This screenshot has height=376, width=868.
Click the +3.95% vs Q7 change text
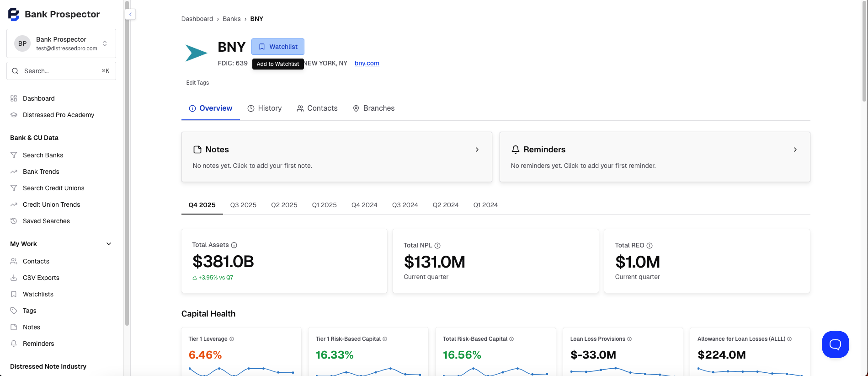[213, 278]
